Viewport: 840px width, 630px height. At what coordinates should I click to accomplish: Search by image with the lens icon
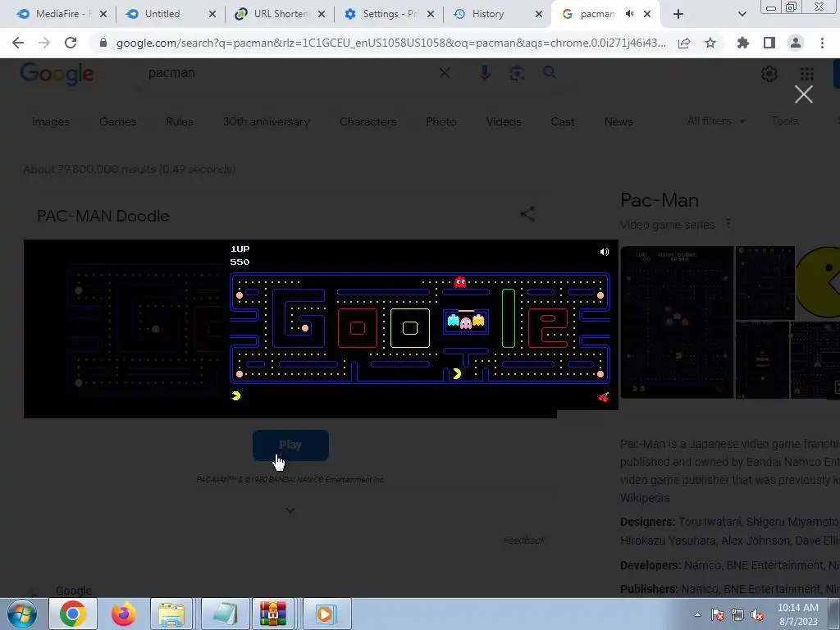tap(517, 73)
